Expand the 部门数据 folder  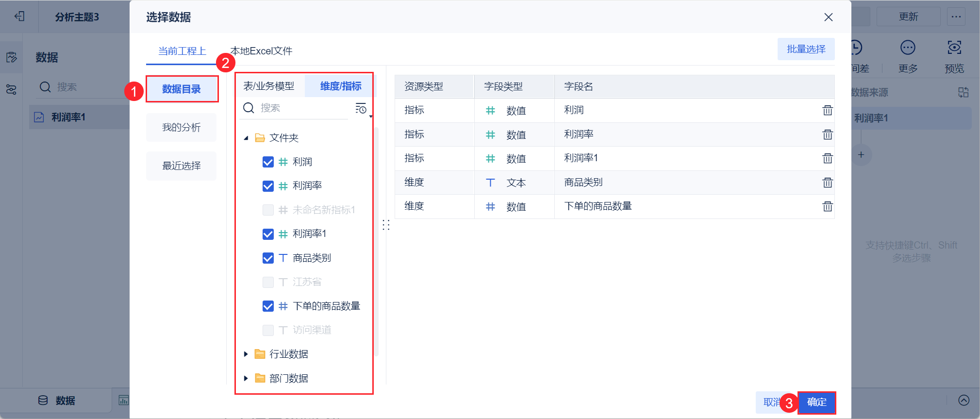click(246, 378)
